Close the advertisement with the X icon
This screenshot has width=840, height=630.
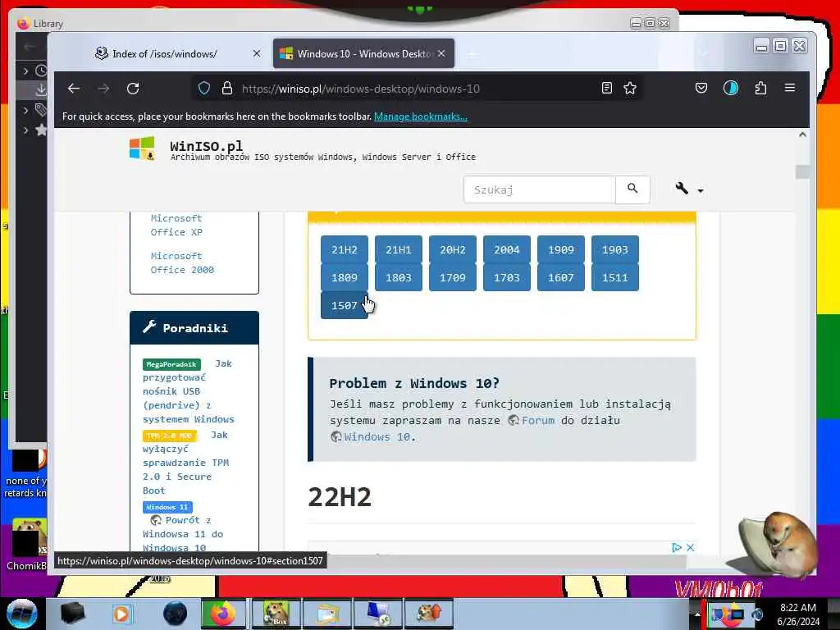tap(690, 547)
